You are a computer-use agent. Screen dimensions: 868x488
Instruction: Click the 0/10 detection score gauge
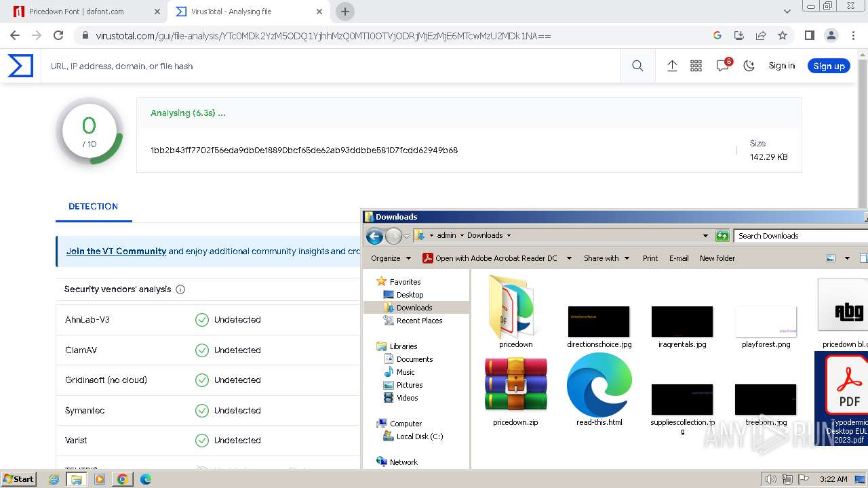90,132
